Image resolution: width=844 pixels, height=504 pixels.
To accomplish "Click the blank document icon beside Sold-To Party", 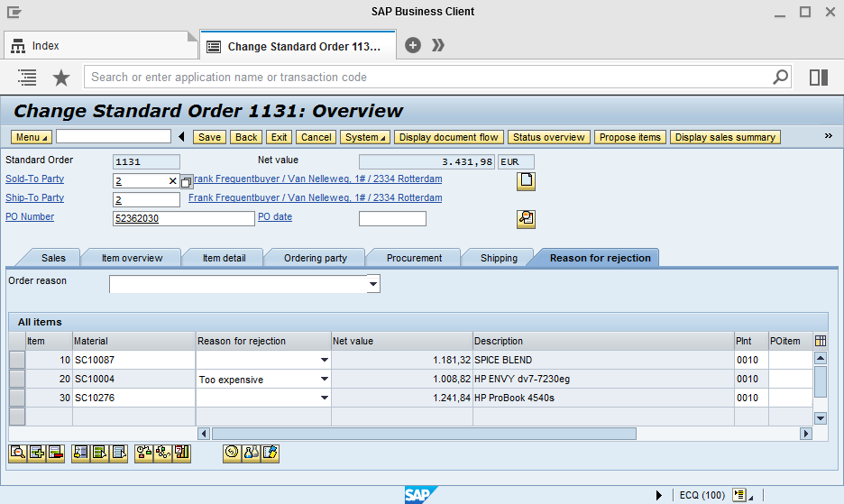I will tap(526, 181).
